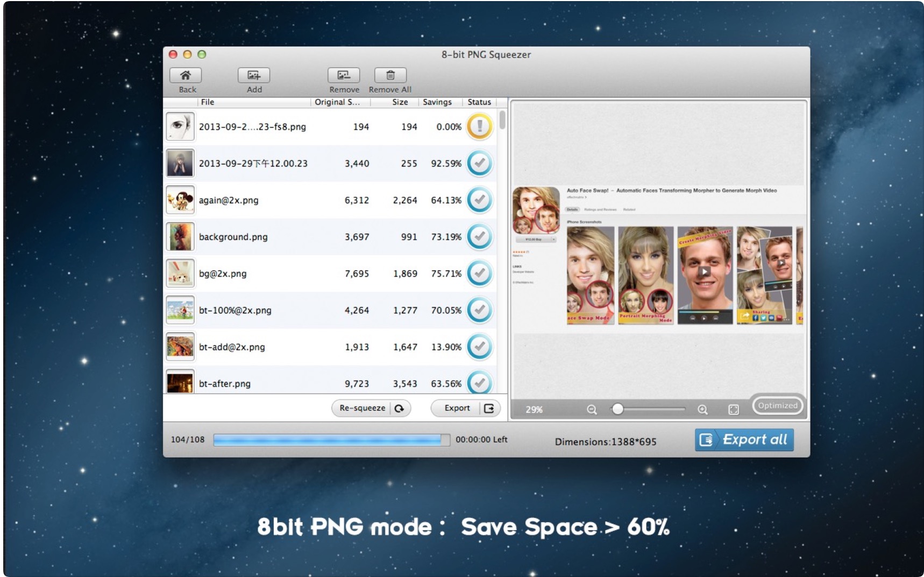Sort list by Savings column
Viewport: 924px width, 577px height.
[x=437, y=102]
